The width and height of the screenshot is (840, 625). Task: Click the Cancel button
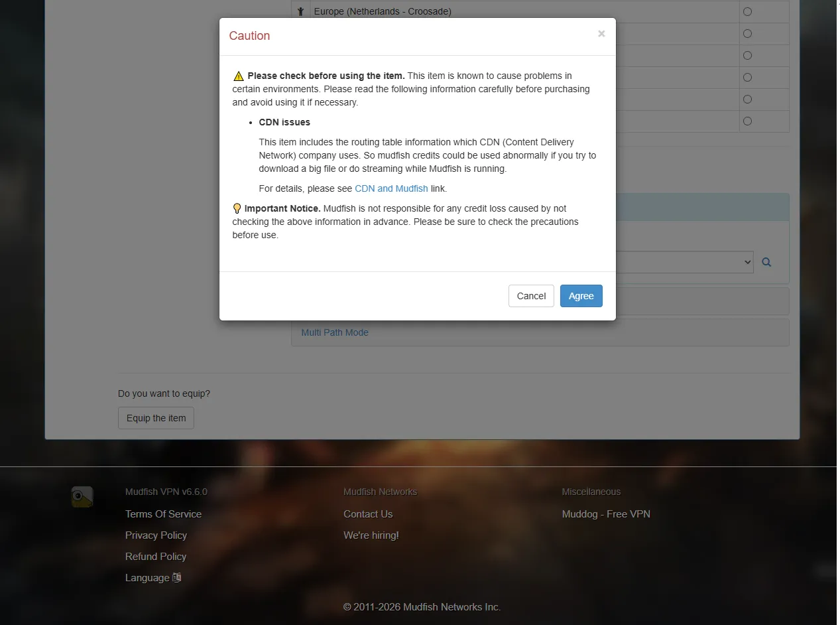tap(531, 296)
